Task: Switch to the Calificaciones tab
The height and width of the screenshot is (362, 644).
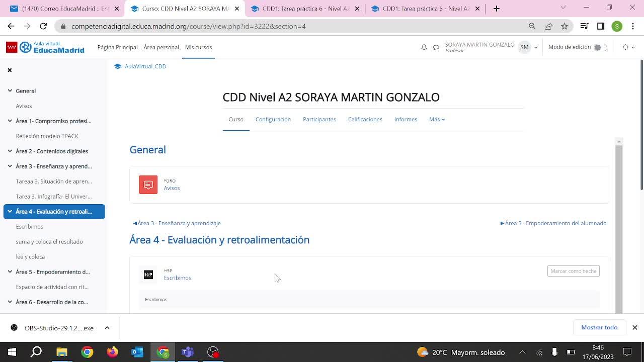Action: (365, 119)
